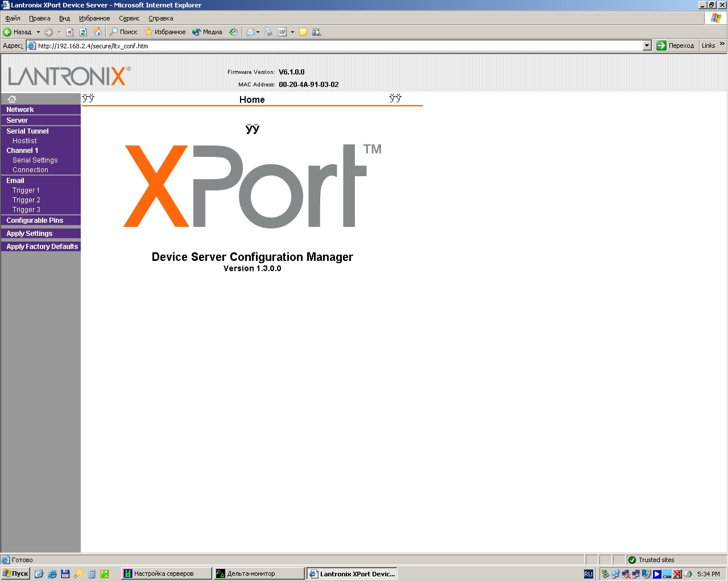The width and height of the screenshot is (728, 582).
Task: Open the Избранное (Favorites) toolbar button
Action: (165, 32)
